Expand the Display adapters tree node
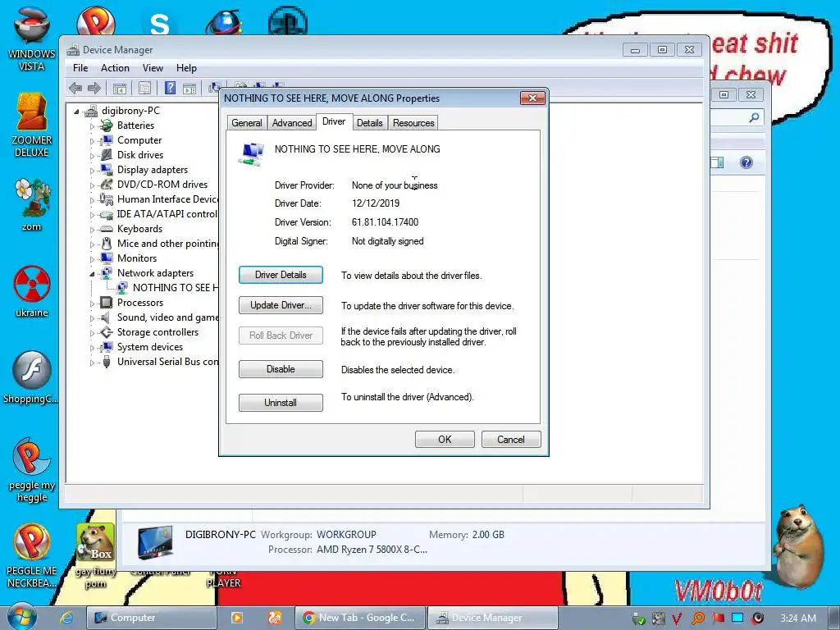Image resolution: width=840 pixels, height=630 pixels. click(x=92, y=171)
